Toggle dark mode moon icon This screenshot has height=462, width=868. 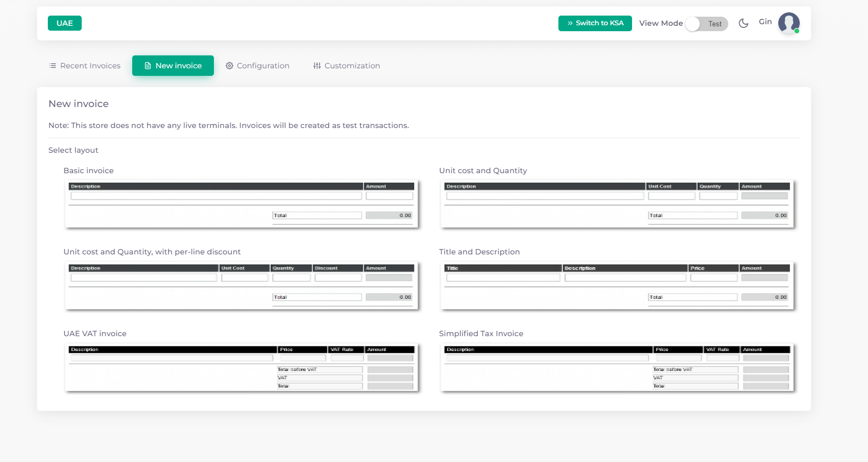pos(743,23)
